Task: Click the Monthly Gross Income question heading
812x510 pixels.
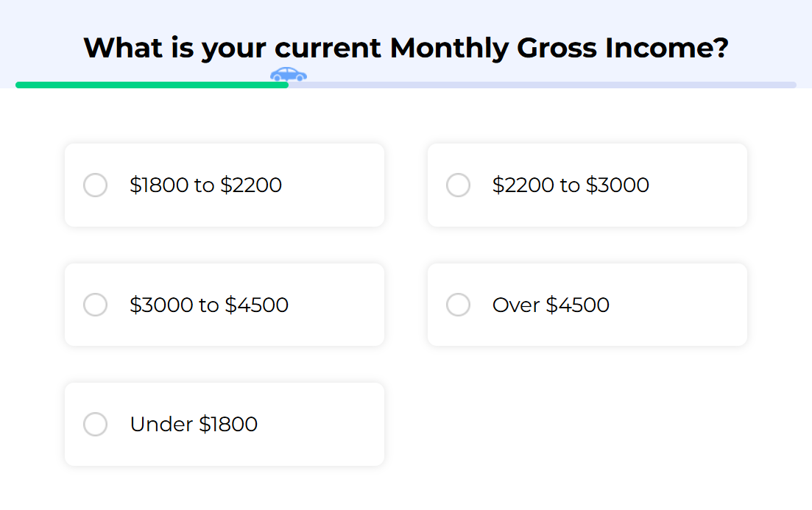Action: coord(406,49)
